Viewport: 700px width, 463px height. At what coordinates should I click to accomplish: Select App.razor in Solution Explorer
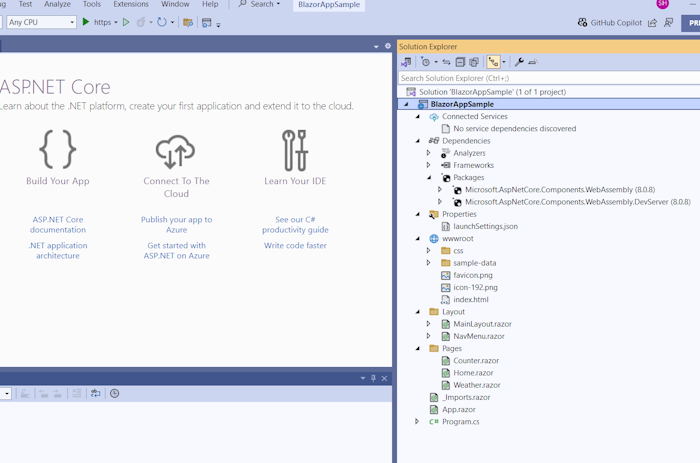coord(458,409)
